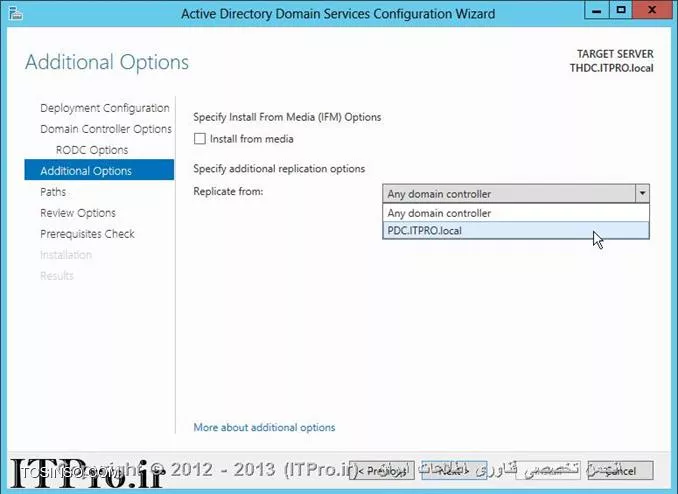The width and height of the screenshot is (678, 494).
Task: Click the Previous button
Action: pyautogui.click(x=382, y=470)
